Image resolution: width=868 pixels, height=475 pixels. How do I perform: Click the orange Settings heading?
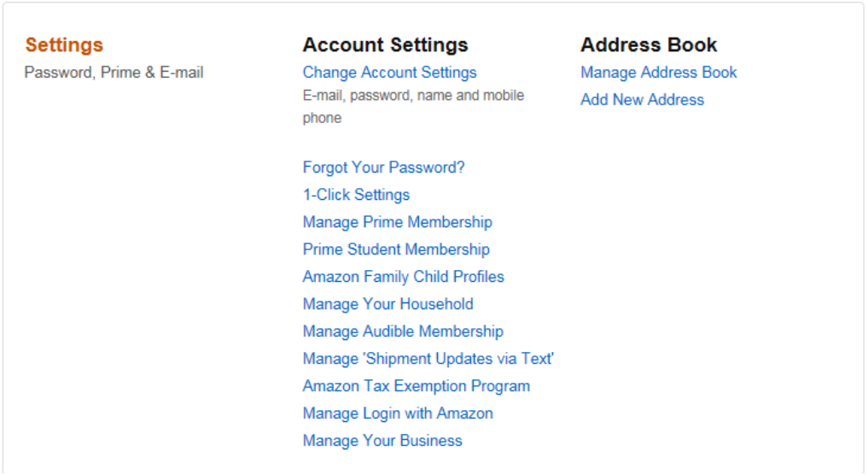tap(64, 45)
